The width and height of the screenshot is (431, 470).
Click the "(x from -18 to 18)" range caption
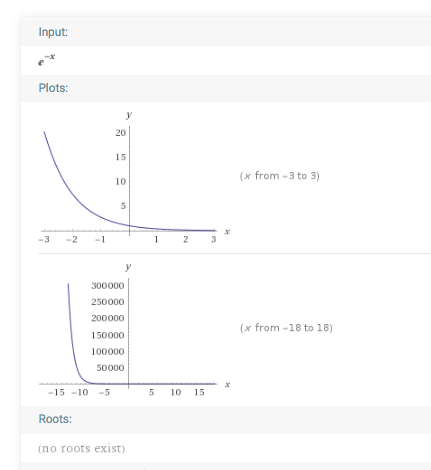(286, 328)
